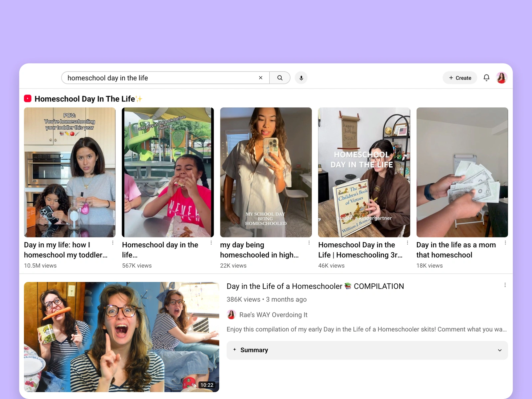Open 'my day being homeschooled in high...' title
The height and width of the screenshot is (399, 532).
tap(259, 250)
